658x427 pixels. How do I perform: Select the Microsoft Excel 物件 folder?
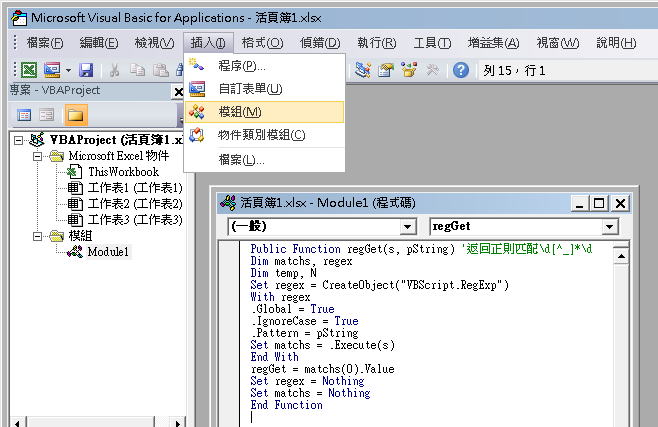click(119, 156)
